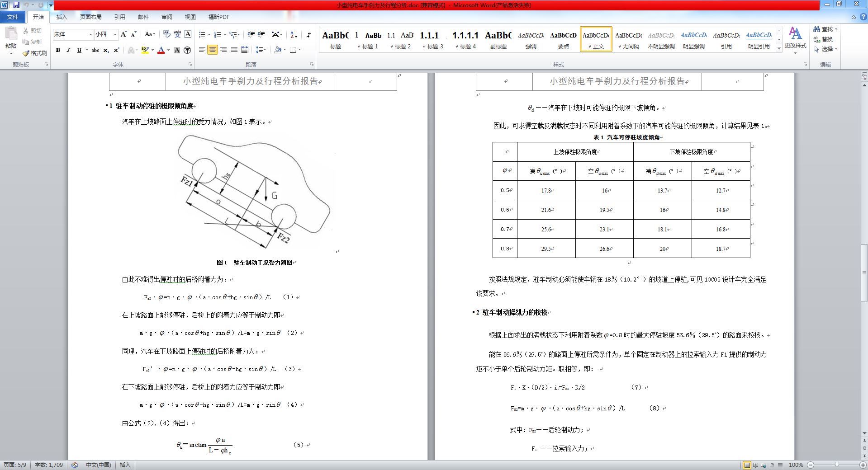Open numbered list dropdown arrow
Viewport: 868px width, 470px height.
[x=225, y=35]
